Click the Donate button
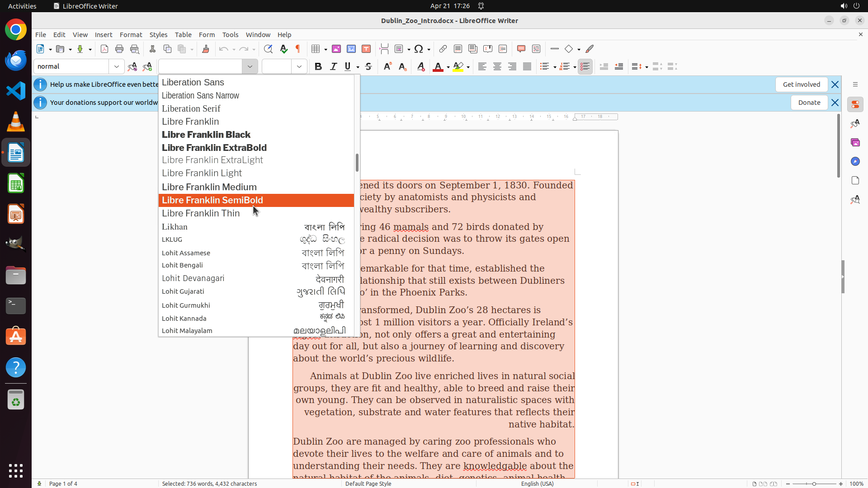This screenshot has width=868, height=488. point(809,103)
